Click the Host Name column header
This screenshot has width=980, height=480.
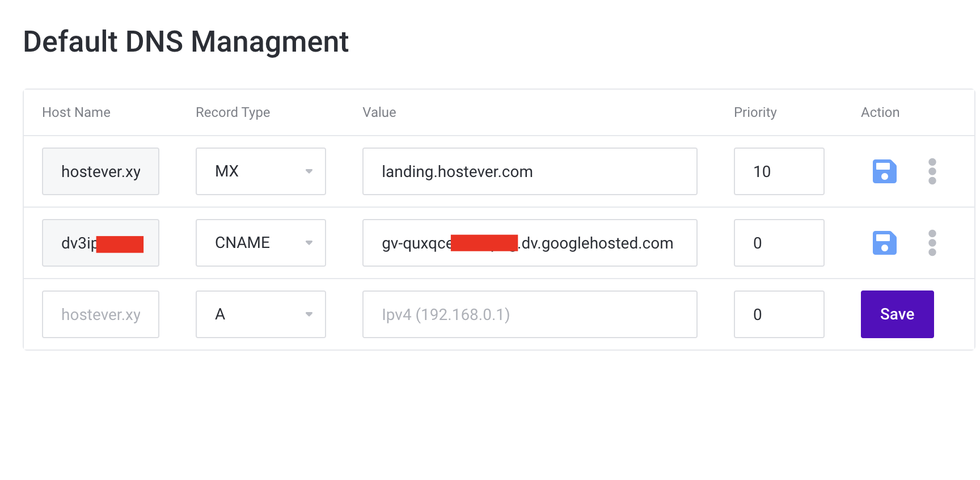pyautogui.click(x=76, y=112)
